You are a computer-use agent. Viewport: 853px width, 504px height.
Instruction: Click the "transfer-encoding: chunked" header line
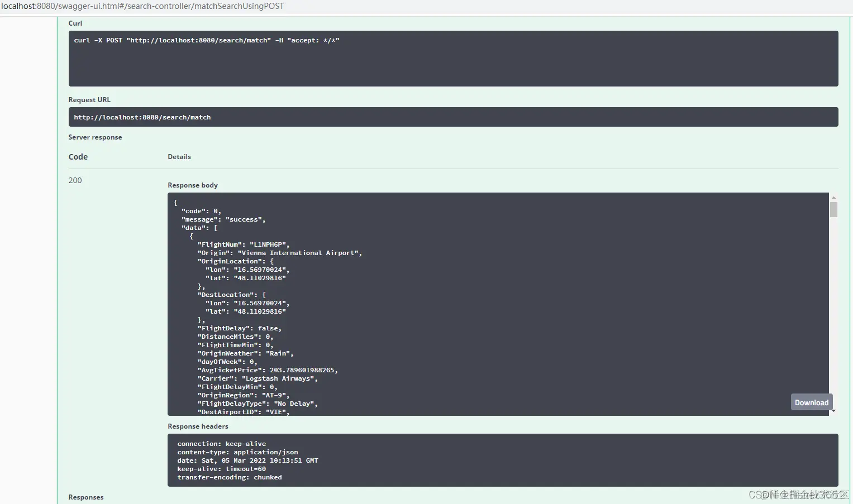(230, 477)
